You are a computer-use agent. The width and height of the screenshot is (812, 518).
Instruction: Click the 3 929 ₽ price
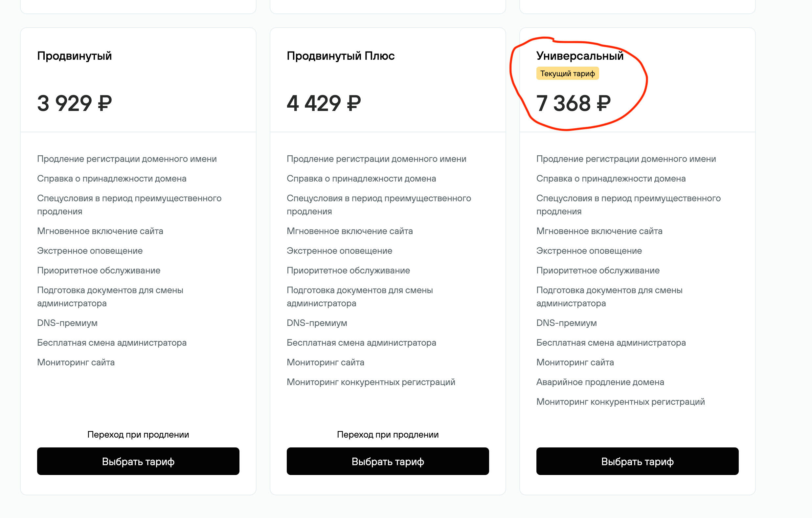click(74, 103)
